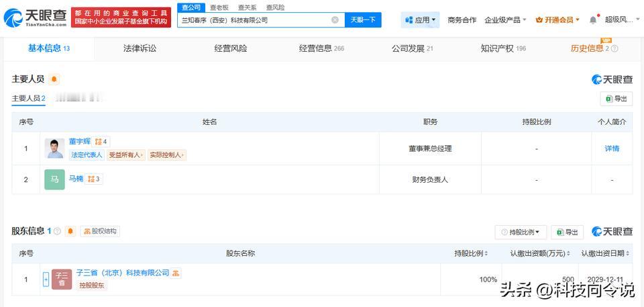Click 董宇辉's profile photo
The image size is (644, 307).
click(x=54, y=148)
